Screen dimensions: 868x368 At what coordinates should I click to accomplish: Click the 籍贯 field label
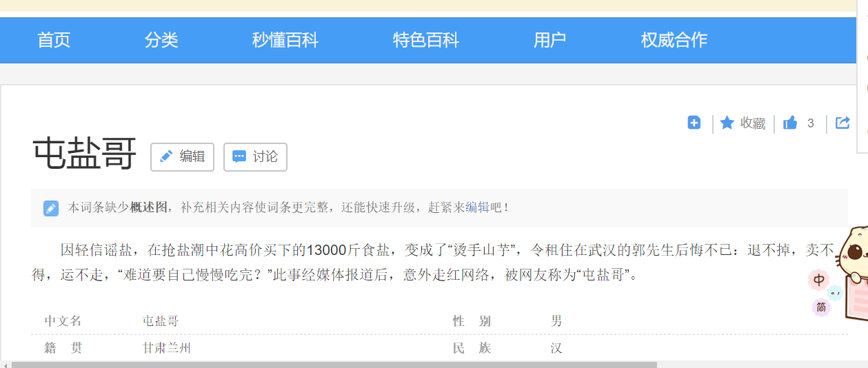[x=63, y=349]
